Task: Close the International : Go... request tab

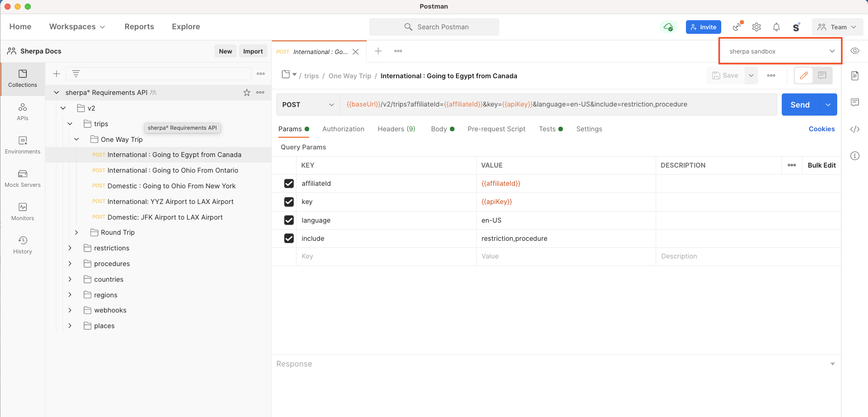Action: coord(356,52)
